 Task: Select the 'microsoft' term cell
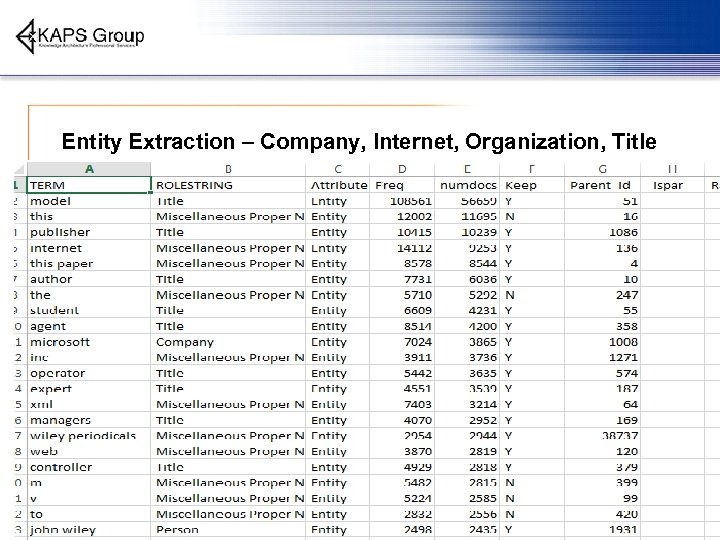tap(89, 342)
